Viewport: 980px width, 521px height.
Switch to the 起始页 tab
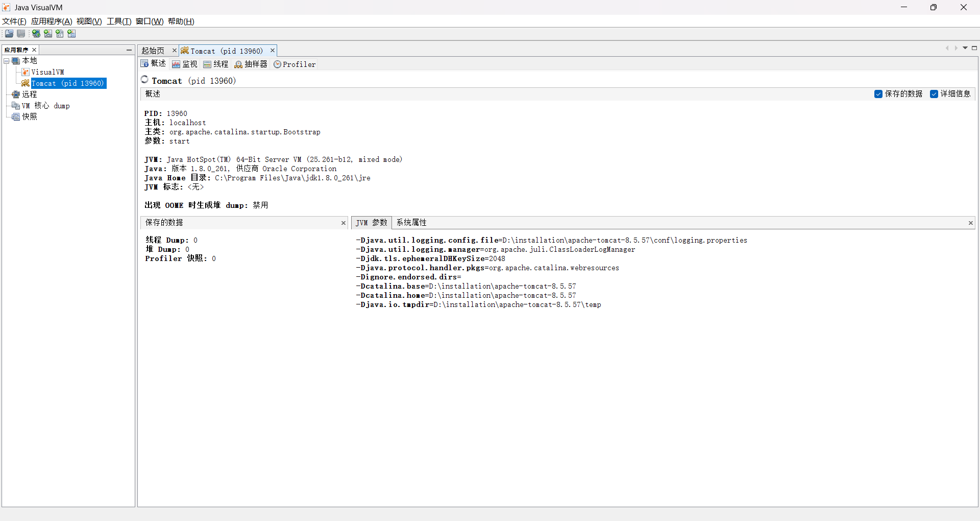tap(153, 51)
